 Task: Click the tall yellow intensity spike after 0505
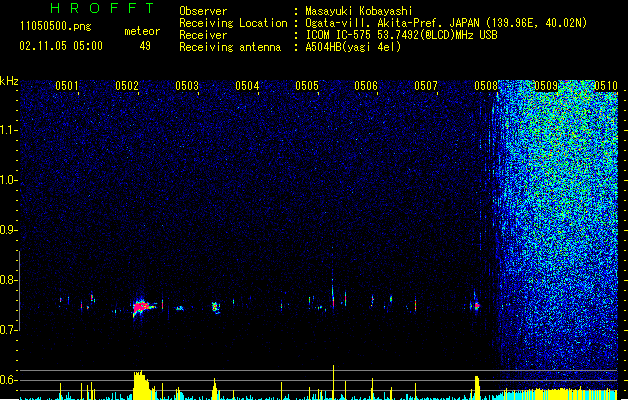(x=333, y=382)
